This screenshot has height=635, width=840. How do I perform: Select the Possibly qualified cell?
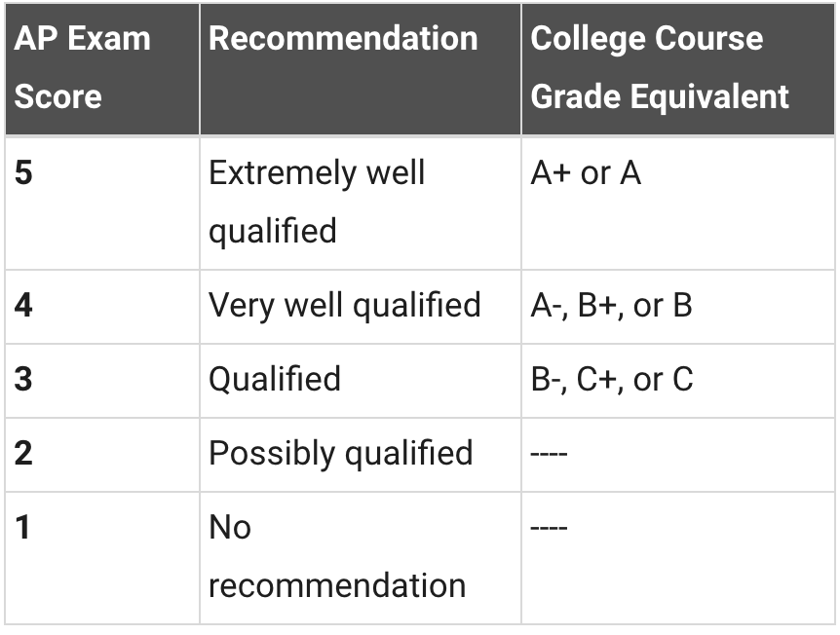click(x=361, y=455)
